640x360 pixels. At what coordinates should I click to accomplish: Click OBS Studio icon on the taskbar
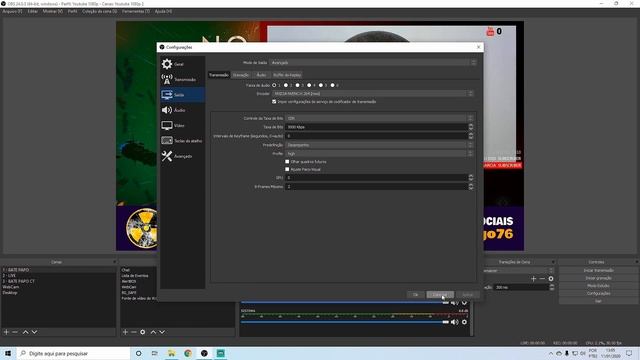[204, 353]
